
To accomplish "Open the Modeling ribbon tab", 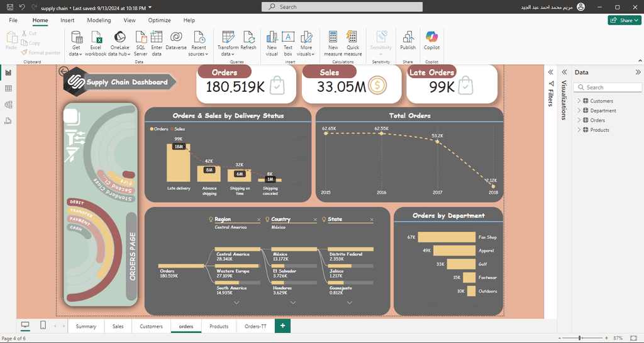I will point(99,20).
